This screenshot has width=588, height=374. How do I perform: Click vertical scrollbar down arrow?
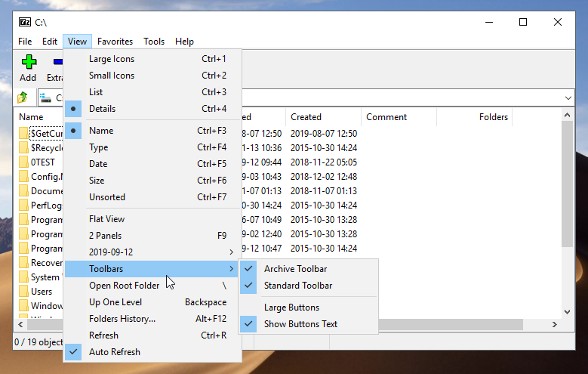567,311
